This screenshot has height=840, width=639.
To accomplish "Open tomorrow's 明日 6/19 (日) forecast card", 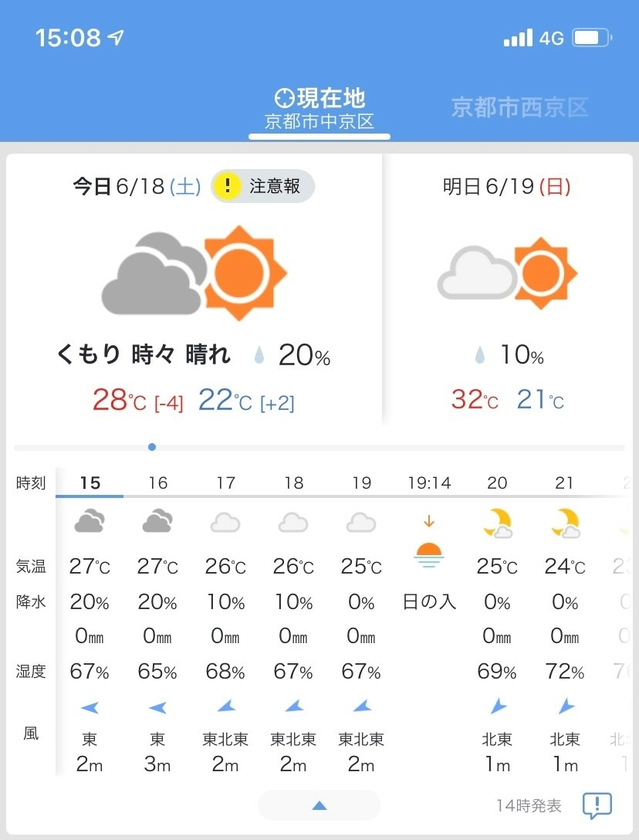I will pos(507,290).
